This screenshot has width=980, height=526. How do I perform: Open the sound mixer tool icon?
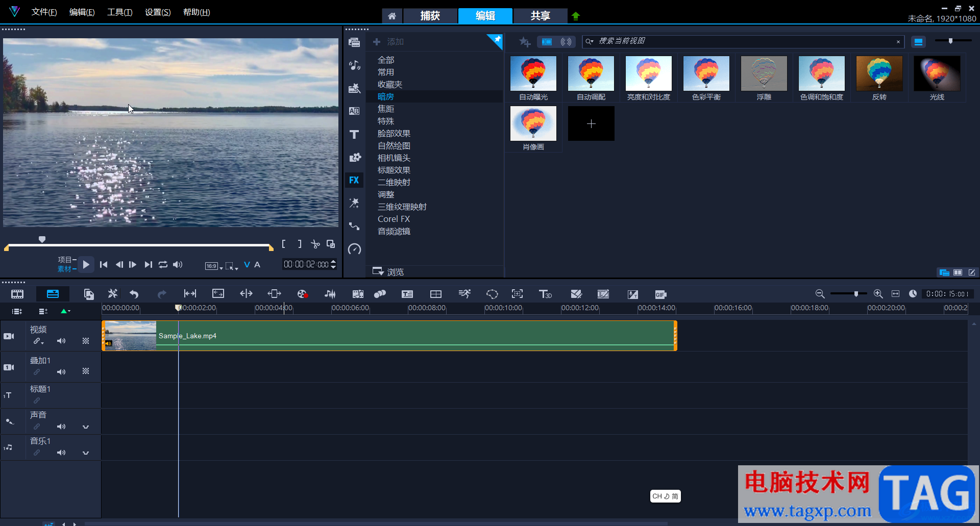(330, 294)
